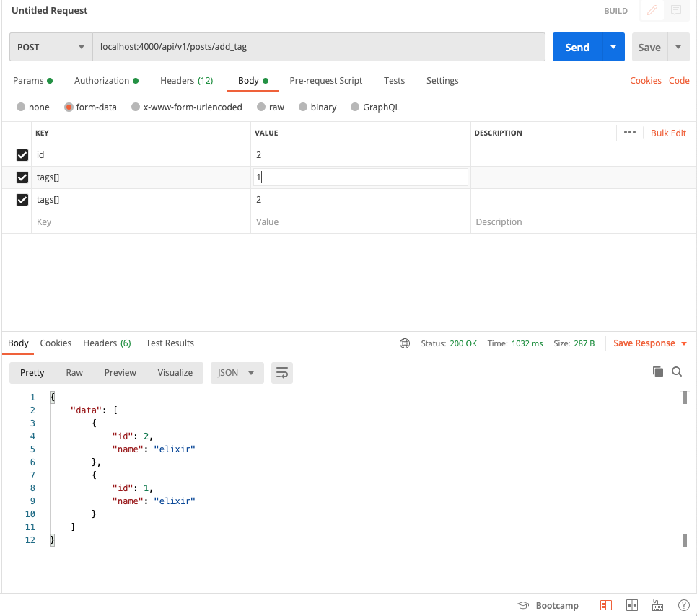Screen dimensions: 697x616
Task: Copy response with the clipboard icon
Action: [658, 371]
